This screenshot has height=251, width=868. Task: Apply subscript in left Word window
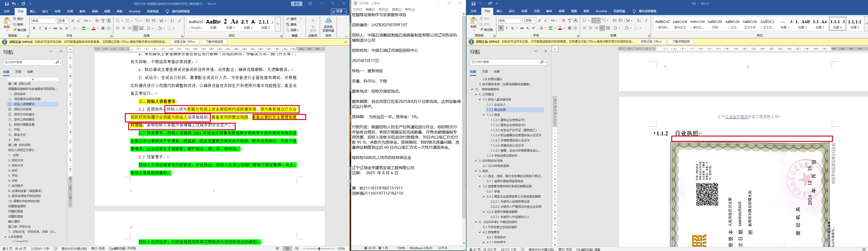(61, 28)
